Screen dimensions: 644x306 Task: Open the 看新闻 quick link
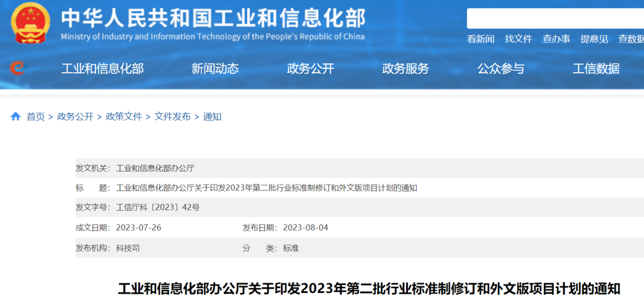pos(481,39)
